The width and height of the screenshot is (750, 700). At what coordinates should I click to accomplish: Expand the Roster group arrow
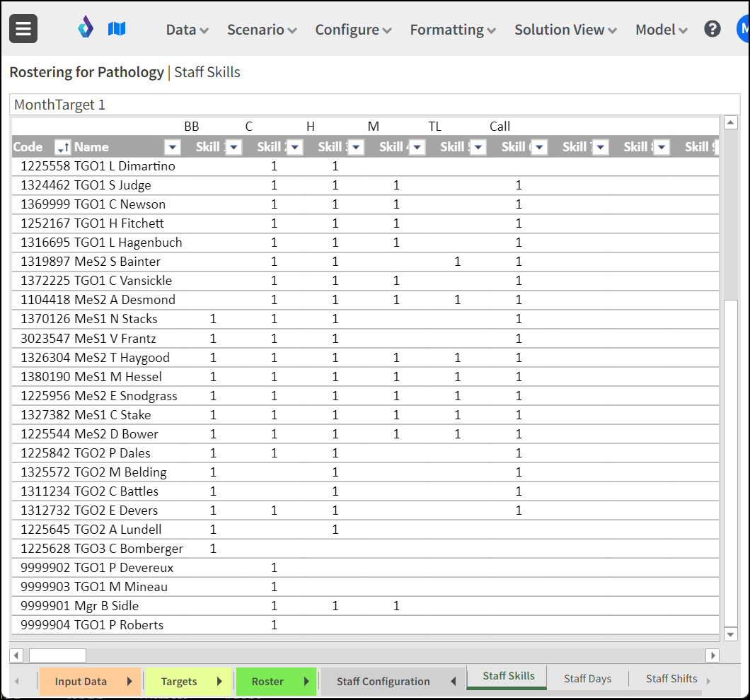point(306,682)
